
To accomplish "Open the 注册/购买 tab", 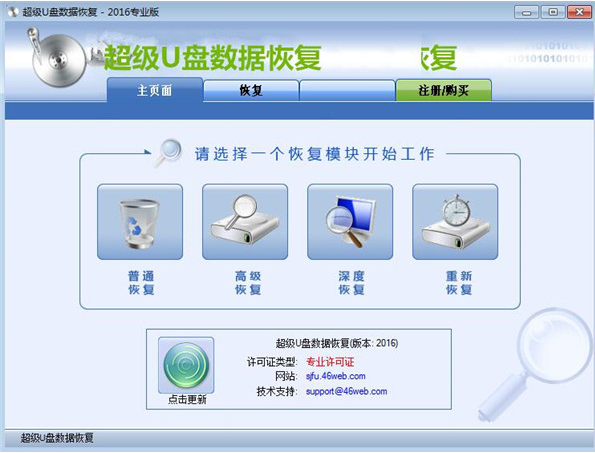I will pyautogui.click(x=444, y=90).
